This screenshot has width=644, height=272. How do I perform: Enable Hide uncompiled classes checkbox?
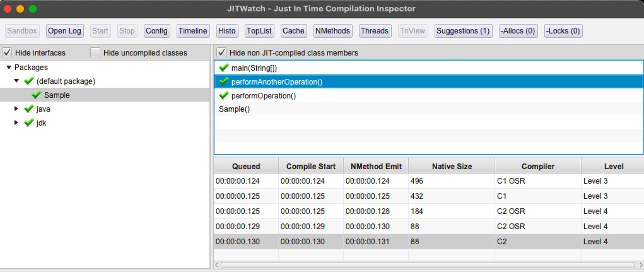95,52
